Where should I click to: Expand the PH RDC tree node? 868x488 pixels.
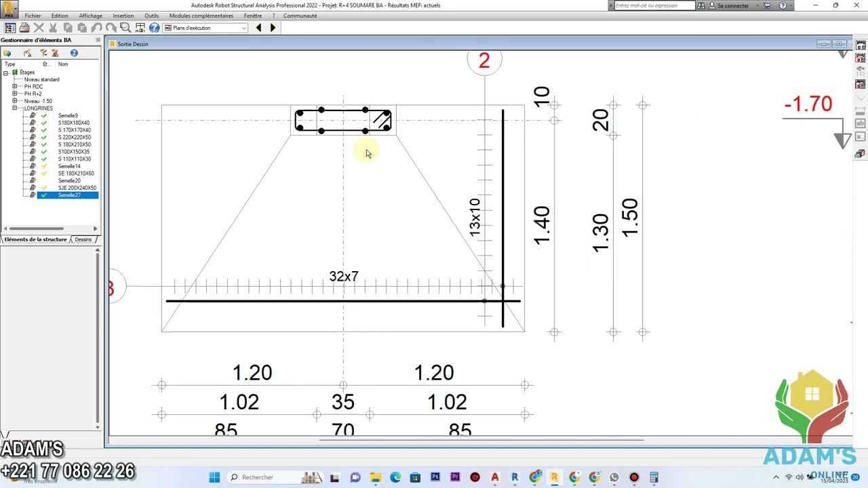pos(15,87)
